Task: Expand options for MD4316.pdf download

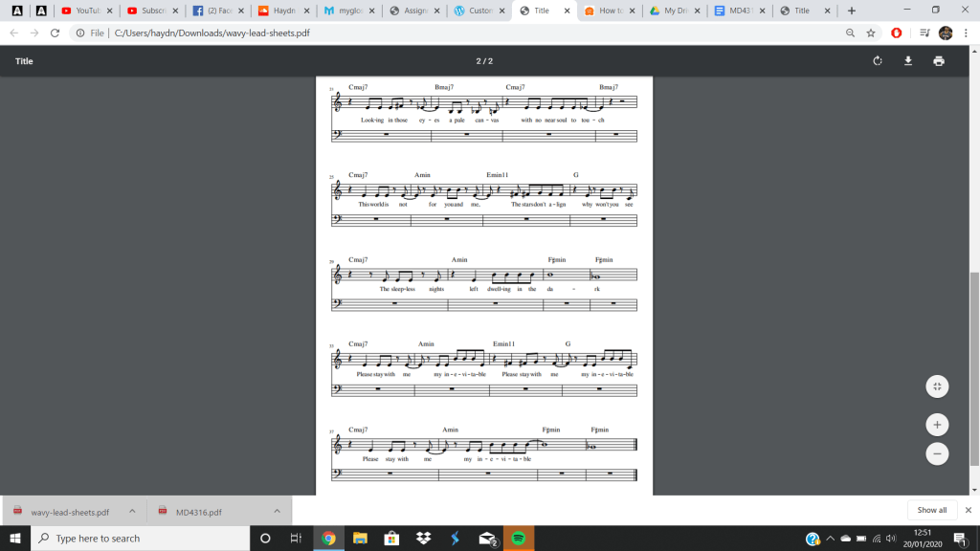Action: click(277, 511)
